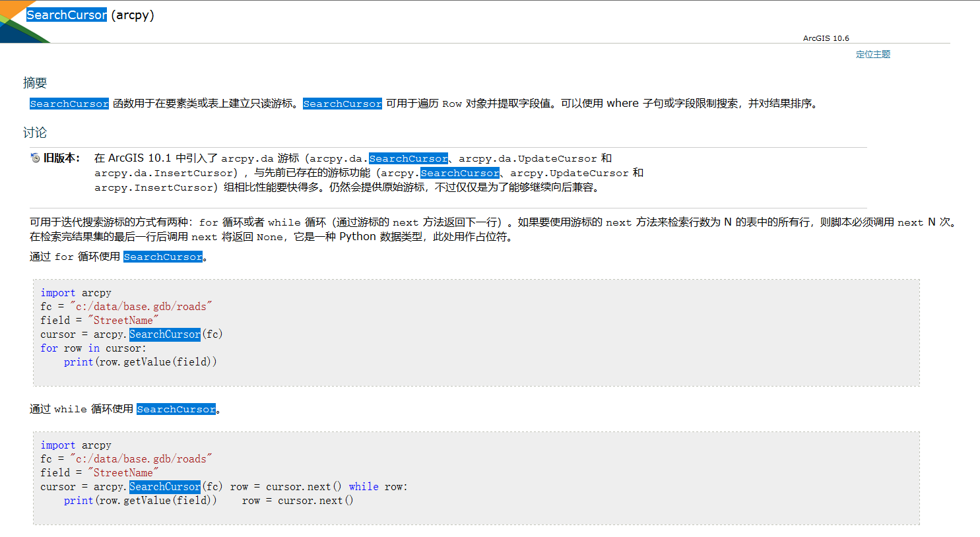The height and width of the screenshot is (537, 980).
Task: Select the highlighted SearchCursor text in the page title
Action: [x=65, y=14]
